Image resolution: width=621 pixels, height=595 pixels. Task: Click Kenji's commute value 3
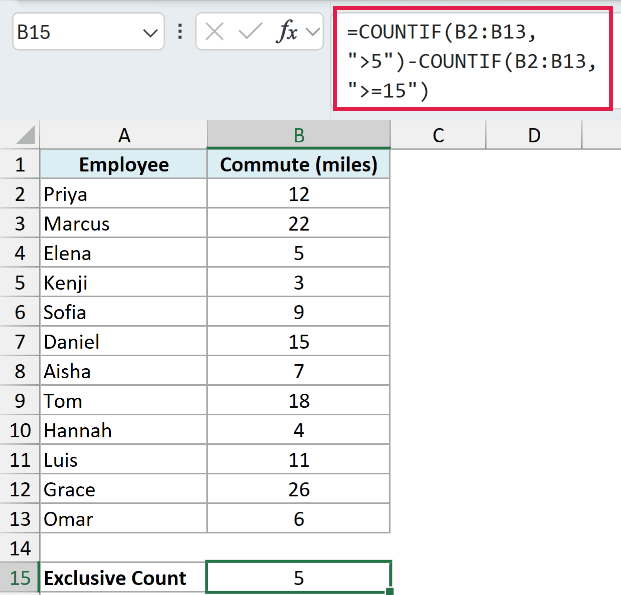click(x=299, y=282)
